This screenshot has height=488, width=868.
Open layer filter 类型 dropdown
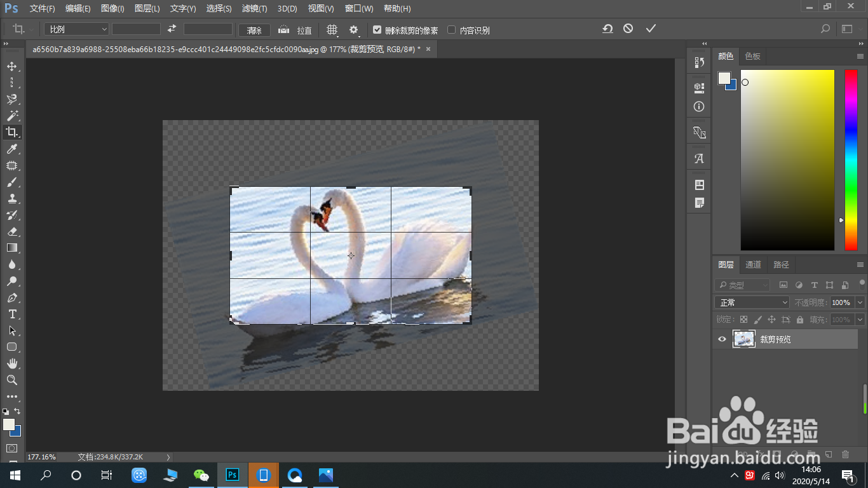coord(742,285)
